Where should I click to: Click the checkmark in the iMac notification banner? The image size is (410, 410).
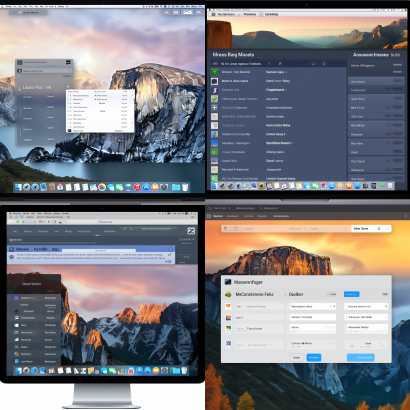pos(170,255)
